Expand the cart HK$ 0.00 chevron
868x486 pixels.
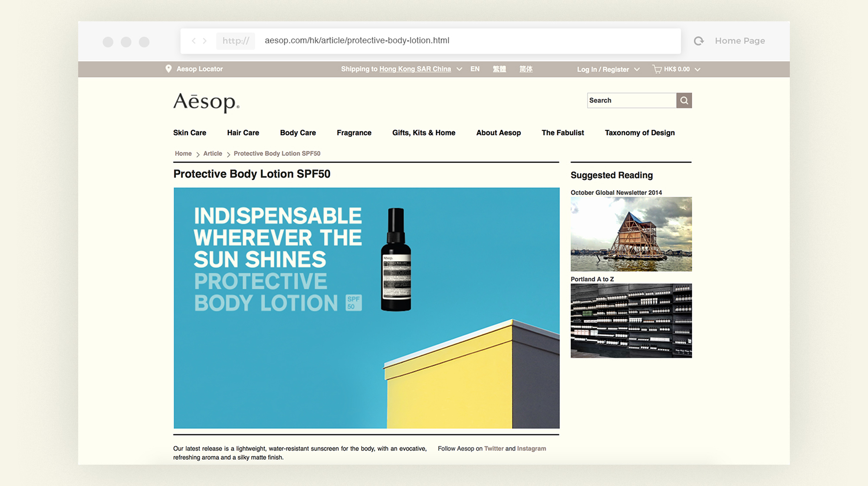697,69
